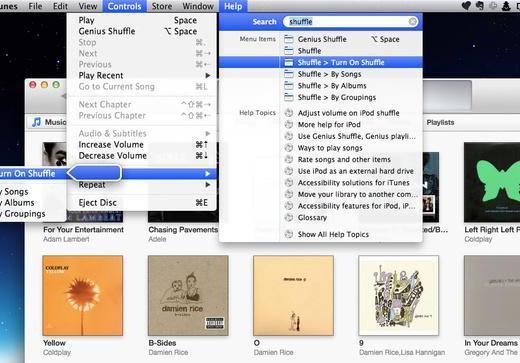Choose Eject Disc menu entry
520x363 pixels.
click(142, 203)
